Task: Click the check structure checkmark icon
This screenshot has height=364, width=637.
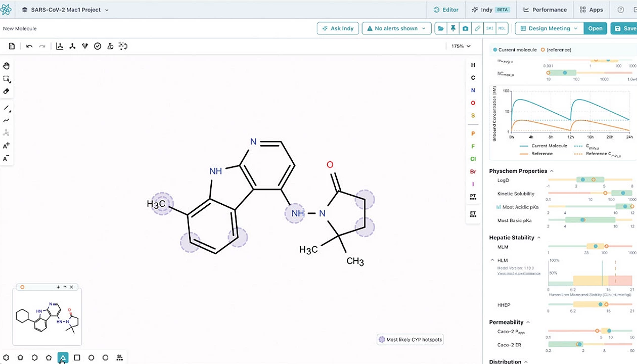Action: click(98, 46)
